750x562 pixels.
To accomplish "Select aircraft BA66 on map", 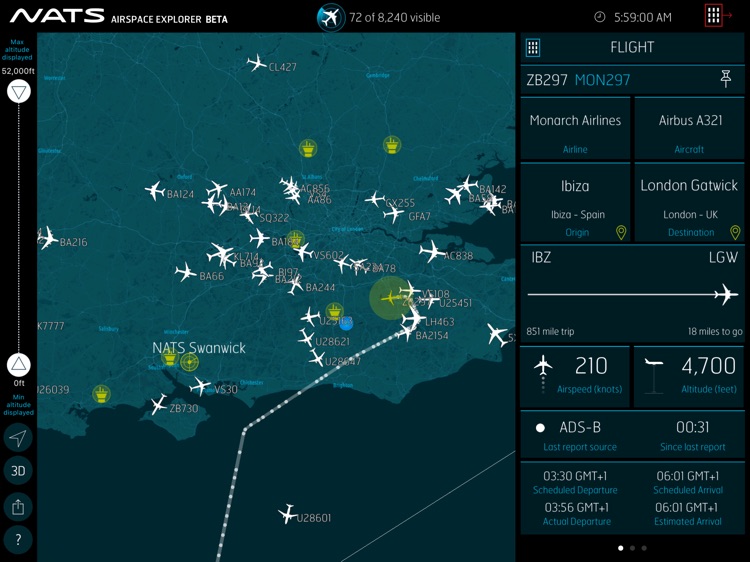I will pyautogui.click(x=185, y=272).
